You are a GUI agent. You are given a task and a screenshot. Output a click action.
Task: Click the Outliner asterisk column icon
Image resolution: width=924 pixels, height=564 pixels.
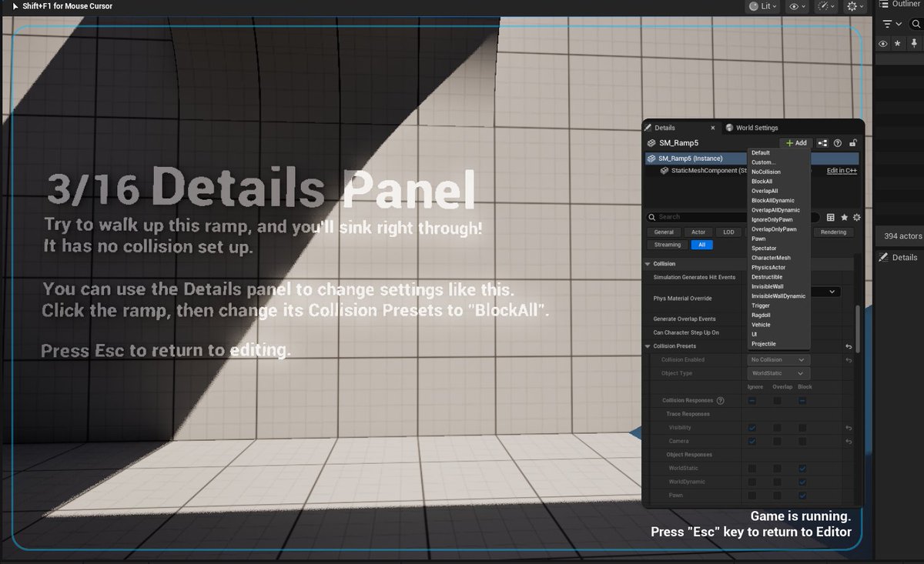click(x=898, y=45)
